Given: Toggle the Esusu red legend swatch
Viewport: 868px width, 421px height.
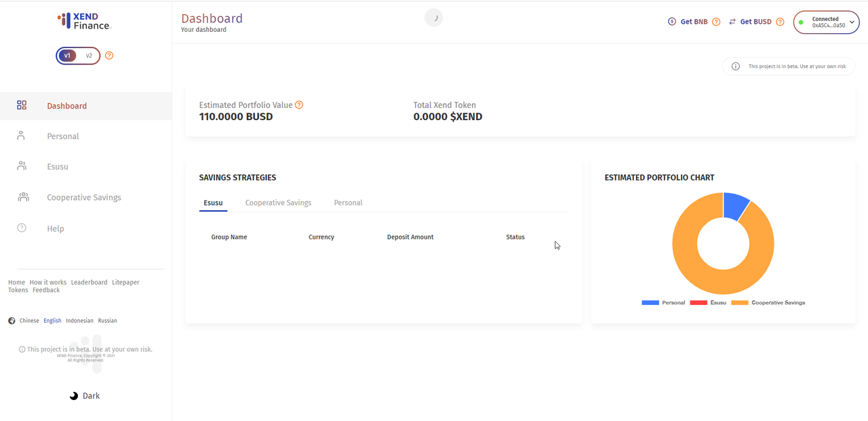Looking at the screenshot, I should pyautogui.click(x=698, y=302).
